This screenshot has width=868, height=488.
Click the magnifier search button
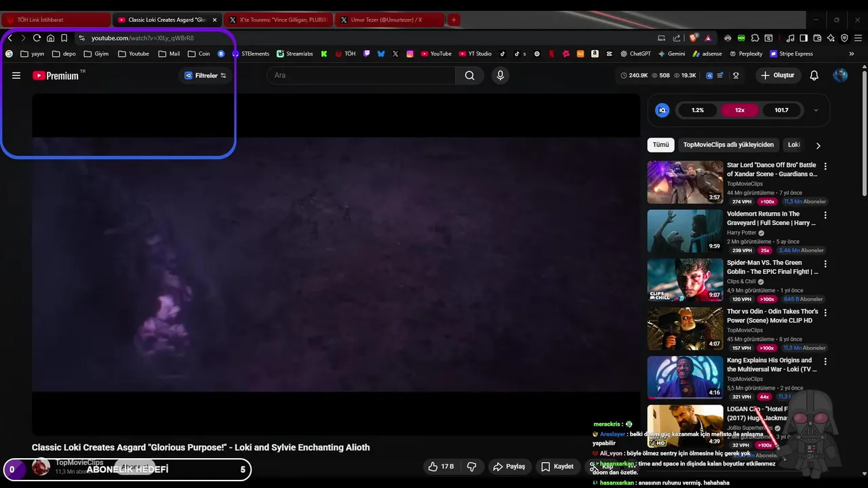click(x=469, y=75)
